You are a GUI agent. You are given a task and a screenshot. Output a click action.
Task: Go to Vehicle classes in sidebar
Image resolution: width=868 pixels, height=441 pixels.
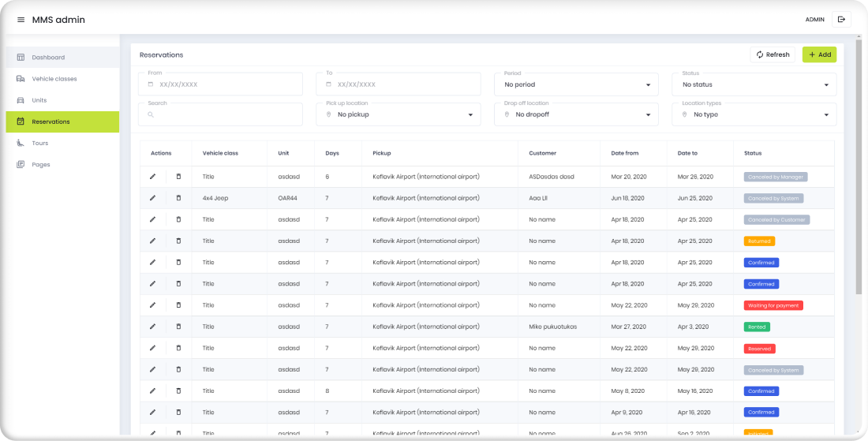coord(54,79)
